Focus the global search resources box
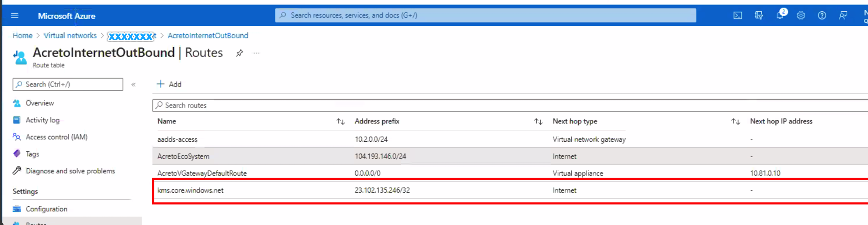The width and height of the screenshot is (868, 225). tap(485, 15)
